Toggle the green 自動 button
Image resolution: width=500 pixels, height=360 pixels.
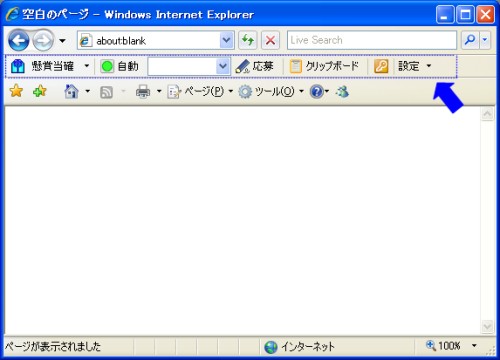tap(119, 66)
